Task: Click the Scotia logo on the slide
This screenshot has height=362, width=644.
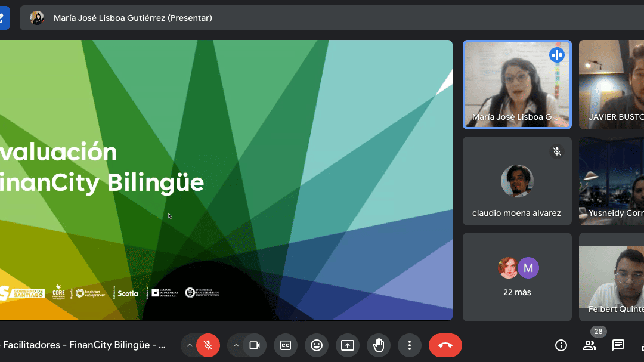Action: click(128, 293)
